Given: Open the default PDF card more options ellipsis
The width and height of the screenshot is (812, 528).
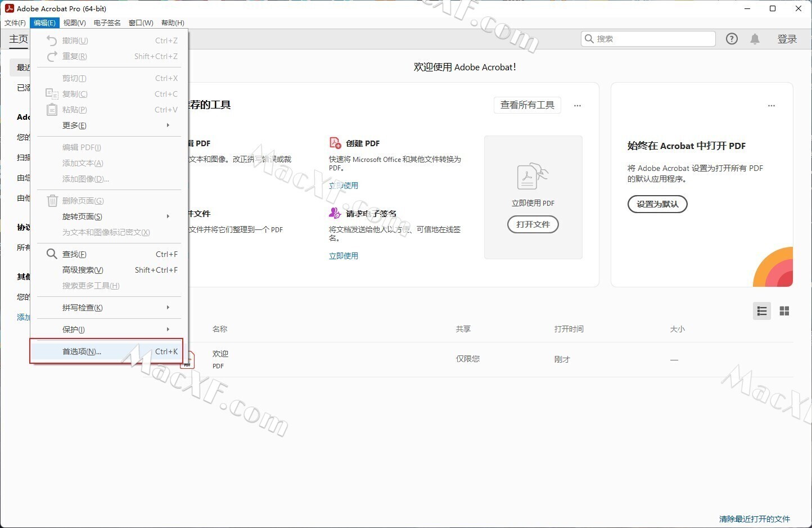Looking at the screenshot, I should (x=772, y=106).
